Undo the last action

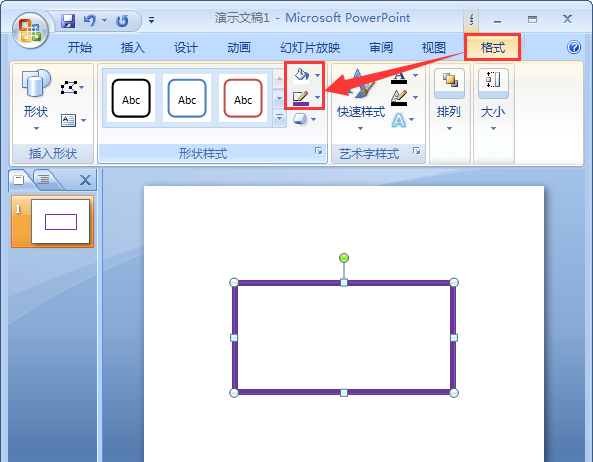pyautogui.click(x=90, y=20)
